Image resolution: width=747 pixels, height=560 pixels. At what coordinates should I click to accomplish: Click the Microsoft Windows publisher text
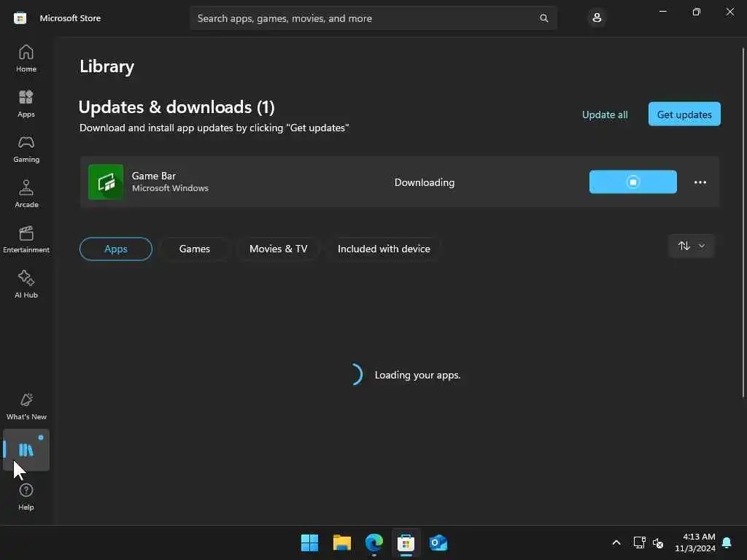[170, 188]
